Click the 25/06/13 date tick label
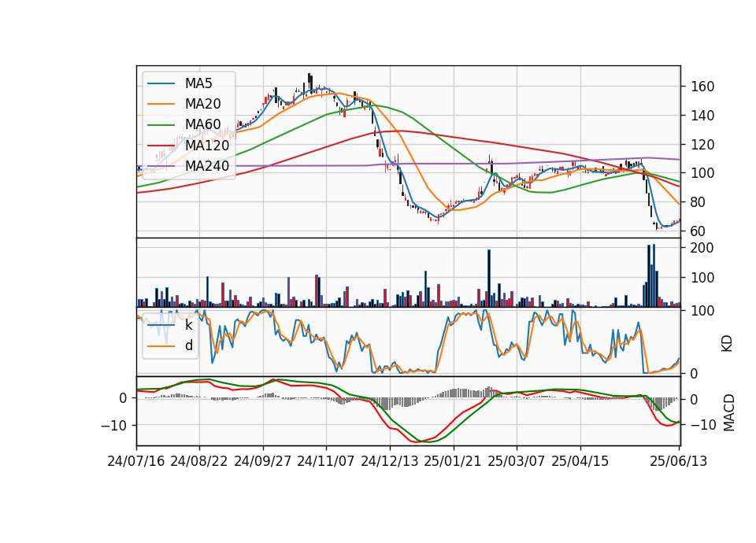Screen dimensions: 756x543 (678, 461)
